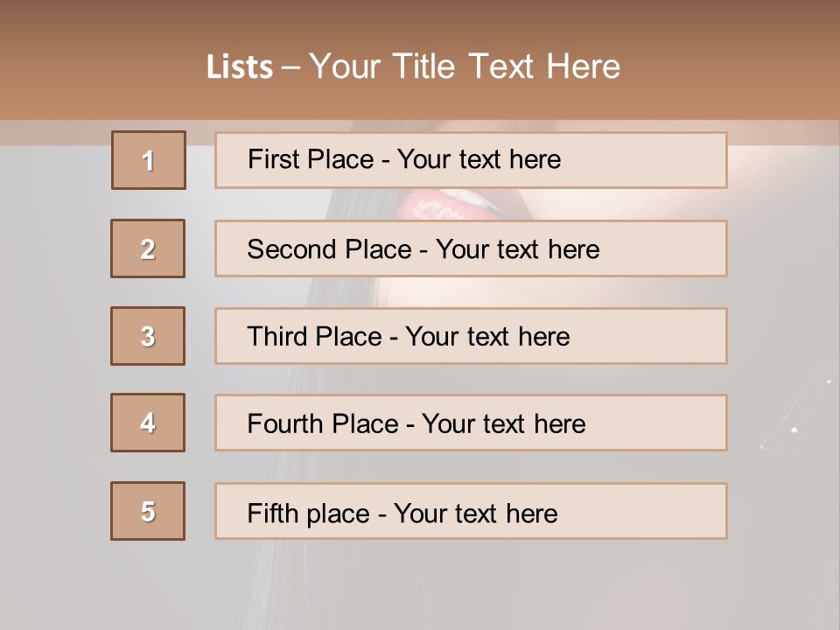Select the number 1 box
Screen dimensions: 840x630
click(149, 160)
